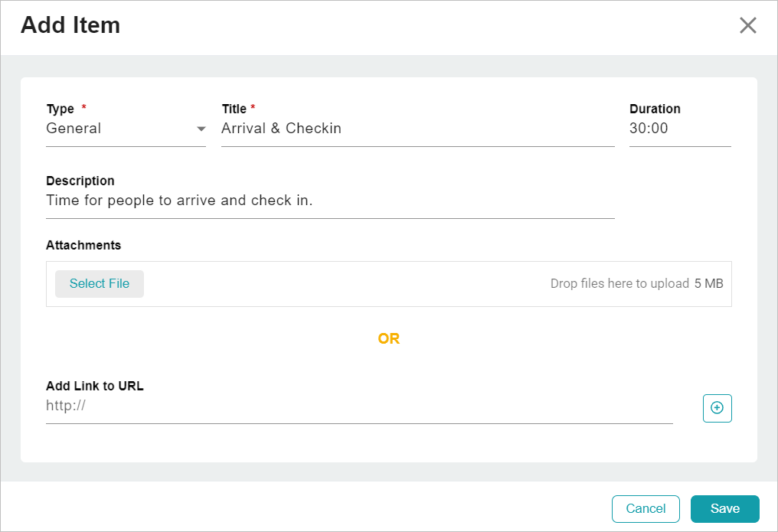778x532 pixels.
Task: Click the circled plus icon to add link
Action: pyautogui.click(x=717, y=408)
